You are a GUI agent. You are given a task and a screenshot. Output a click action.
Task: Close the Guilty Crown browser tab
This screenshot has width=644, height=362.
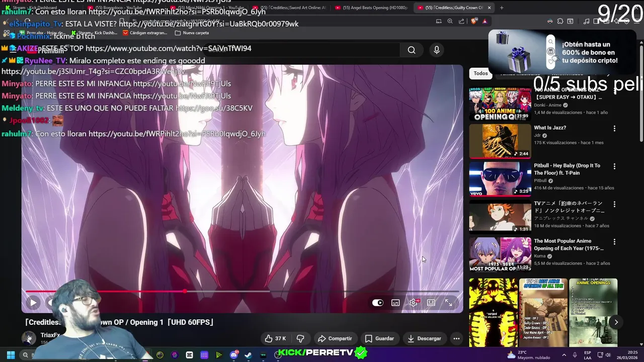pos(489,8)
